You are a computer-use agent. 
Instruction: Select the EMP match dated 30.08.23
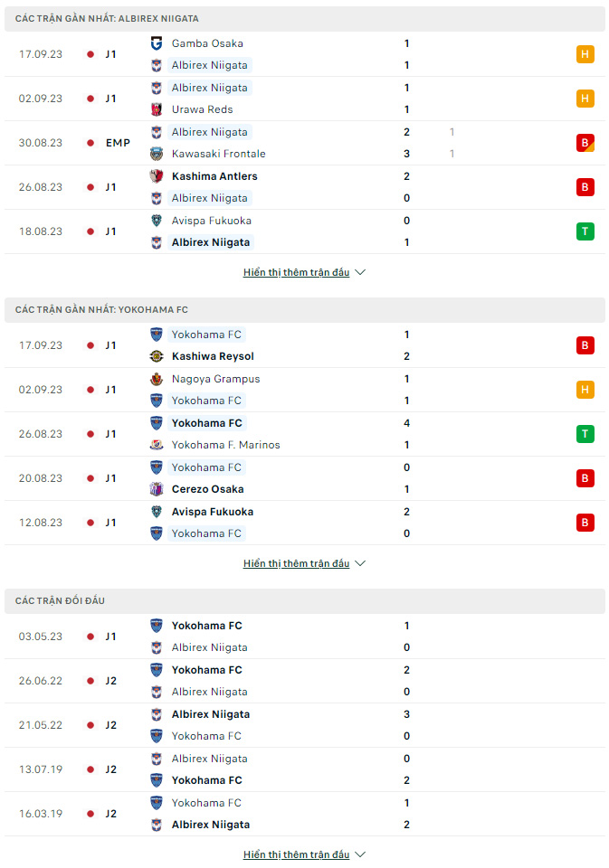click(x=305, y=143)
